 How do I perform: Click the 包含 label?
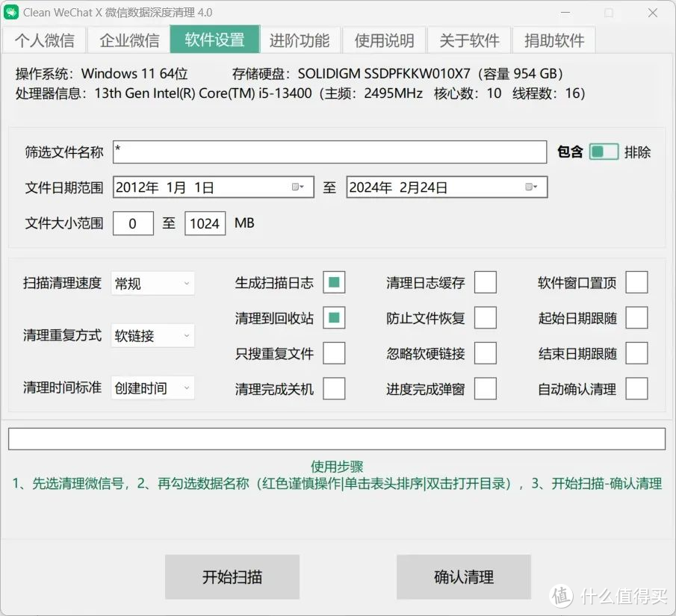(x=570, y=152)
